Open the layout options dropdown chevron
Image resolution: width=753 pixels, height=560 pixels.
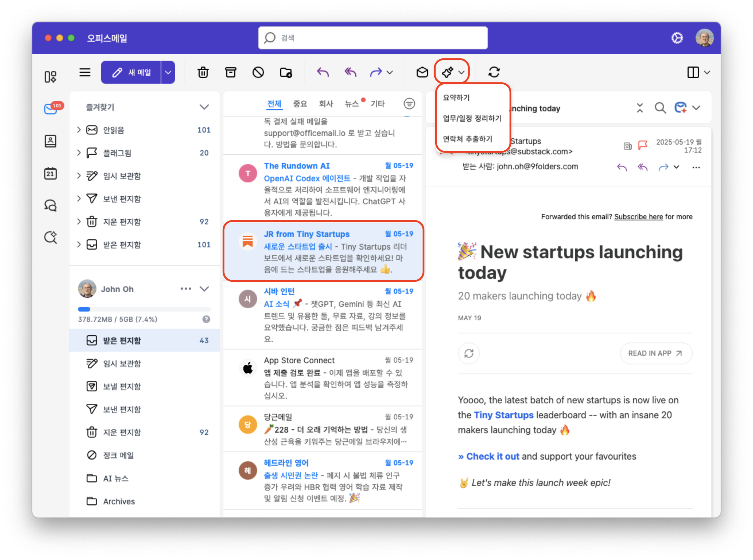(x=707, y=73)
